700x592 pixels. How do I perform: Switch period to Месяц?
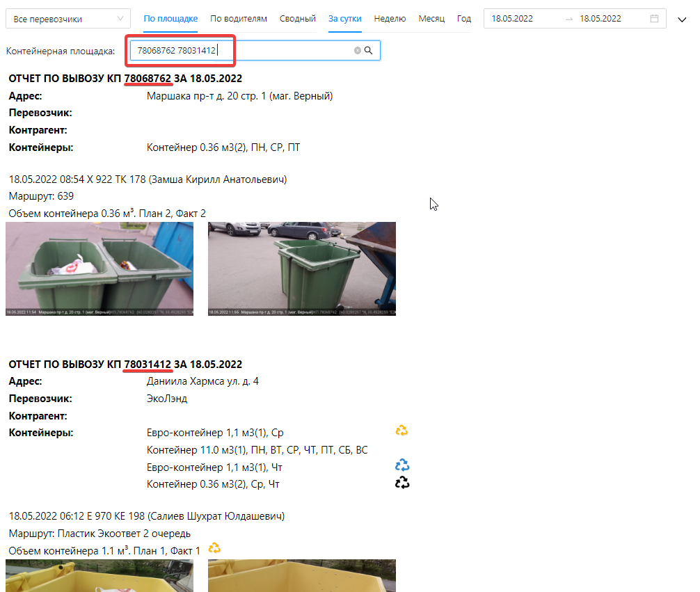pos(431,19)
